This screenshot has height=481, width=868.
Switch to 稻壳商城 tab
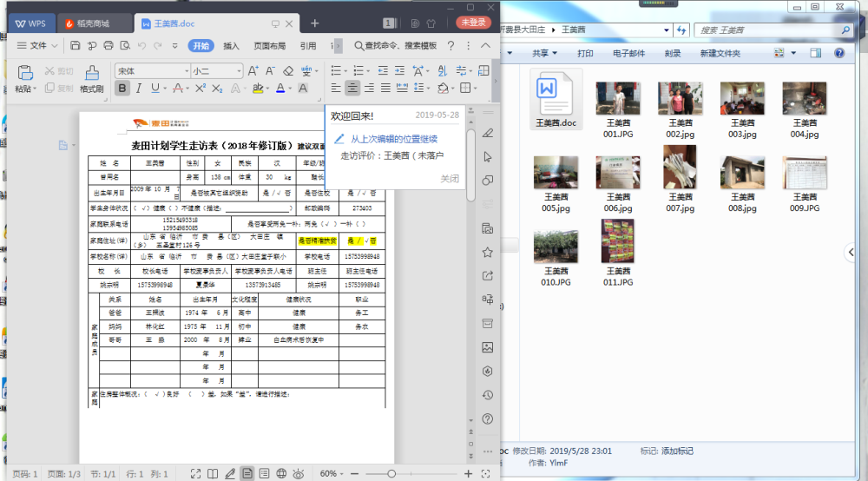click(x=94, y=23)
